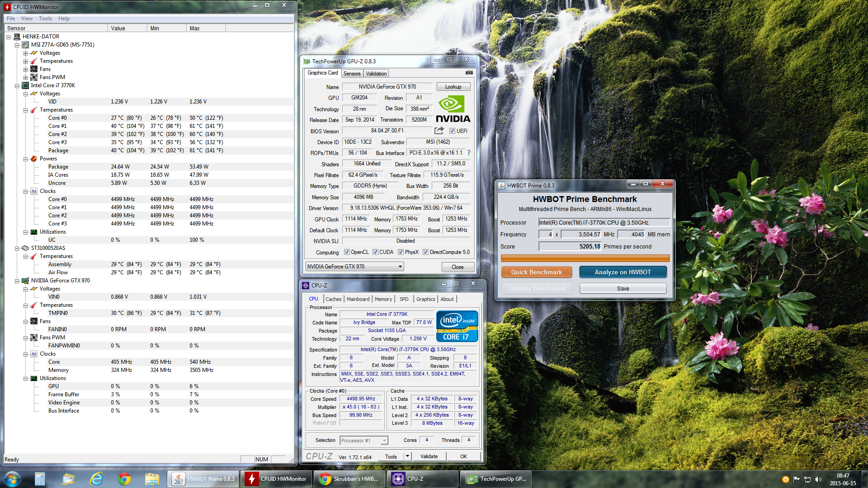Click the orange HWBOT benchmark progress bar
This screenshot has height=488, width=868.
click(x=585, y=258)
